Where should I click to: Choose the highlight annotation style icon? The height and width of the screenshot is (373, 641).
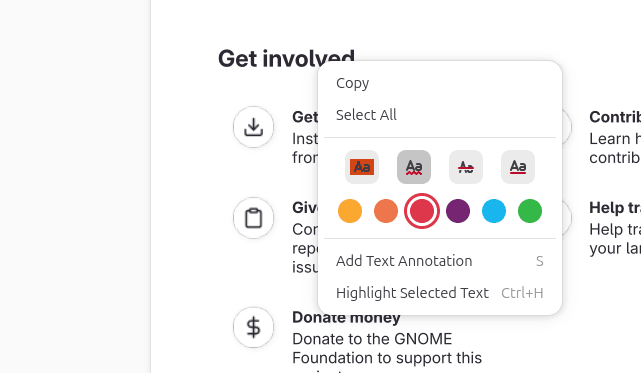pyautogui.click(x=362, y=167)
